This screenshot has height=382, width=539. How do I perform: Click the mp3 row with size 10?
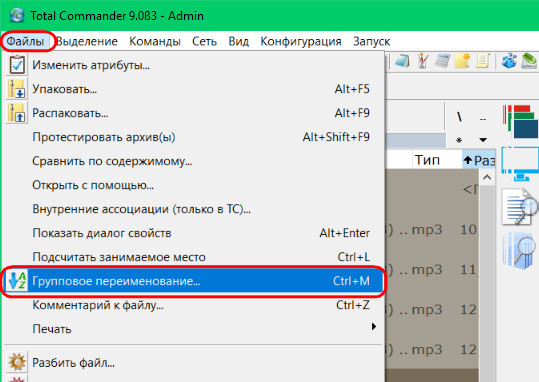432,230
